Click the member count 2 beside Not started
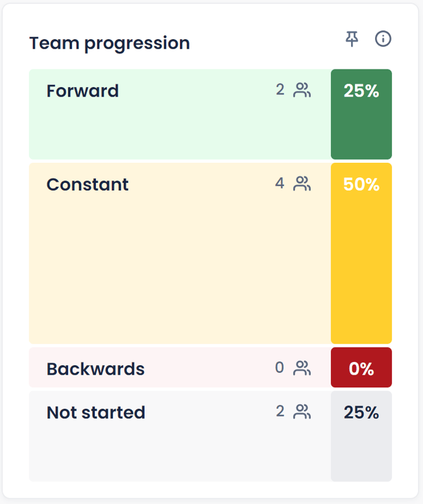Viewport: 423px width, 504px height. (x=280, y=411)
